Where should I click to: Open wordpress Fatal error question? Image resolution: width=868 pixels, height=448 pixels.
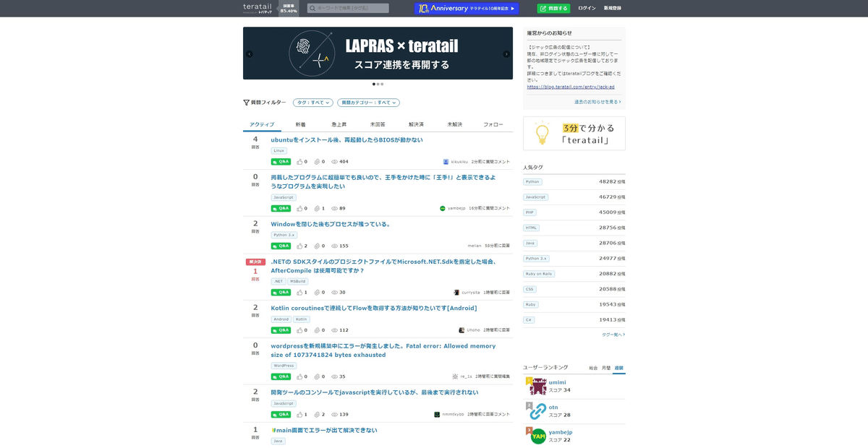tap(383, 350)
